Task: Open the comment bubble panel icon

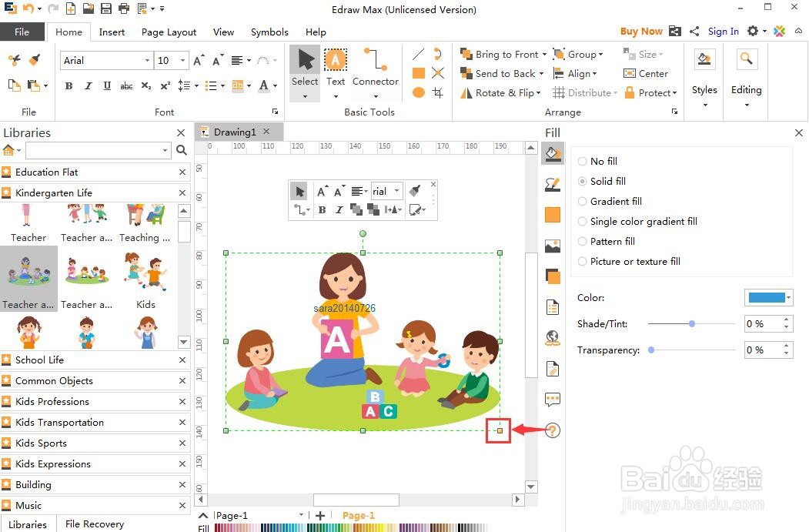Action: click(x=553, y=400)
